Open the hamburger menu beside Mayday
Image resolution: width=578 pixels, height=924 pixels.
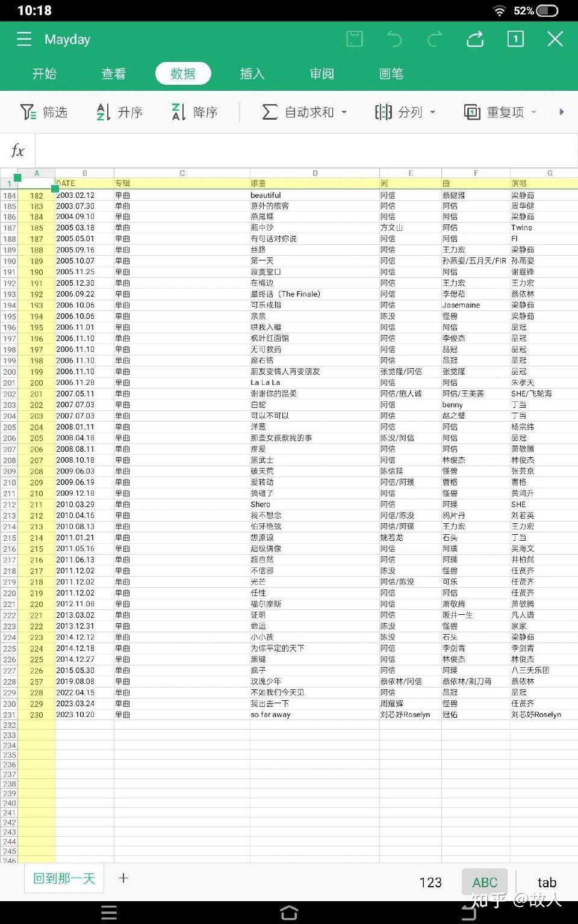[x=24, y=38]
